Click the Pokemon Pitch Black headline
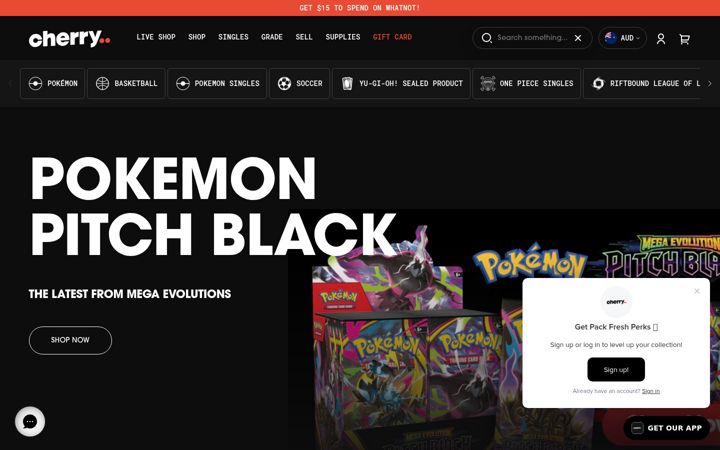Viewport: 720px width, 450px height. (213, 206)
